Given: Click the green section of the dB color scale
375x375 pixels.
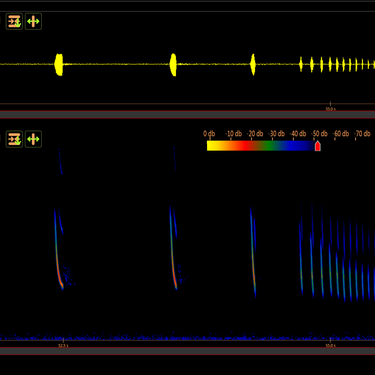Looking at the screenshot, I should 269,146.
